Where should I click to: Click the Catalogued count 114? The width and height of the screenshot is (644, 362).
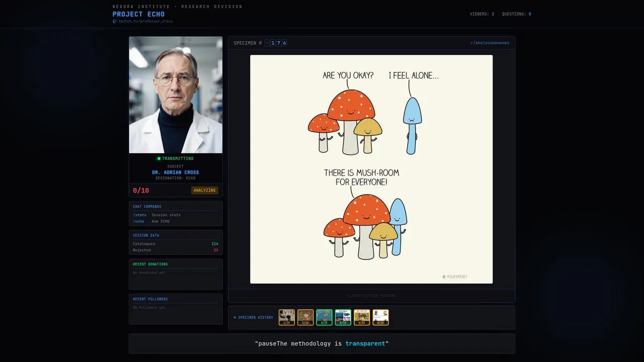(215, 244)
